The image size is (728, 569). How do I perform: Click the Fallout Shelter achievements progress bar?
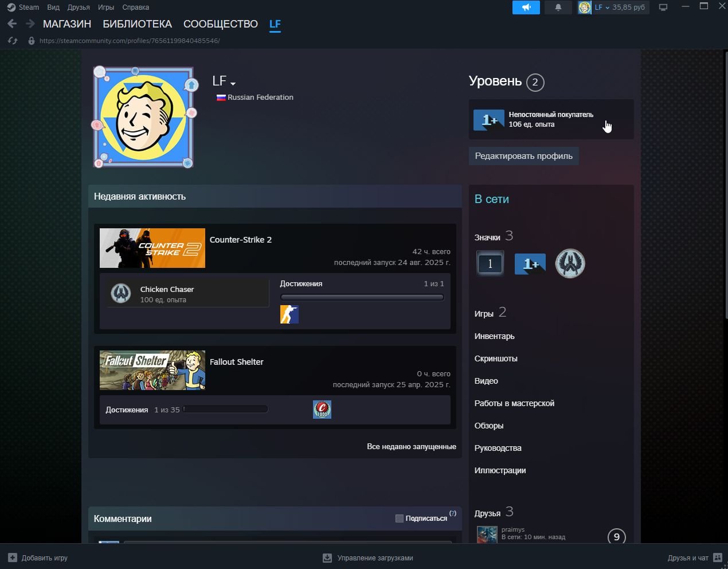[226, 410]
